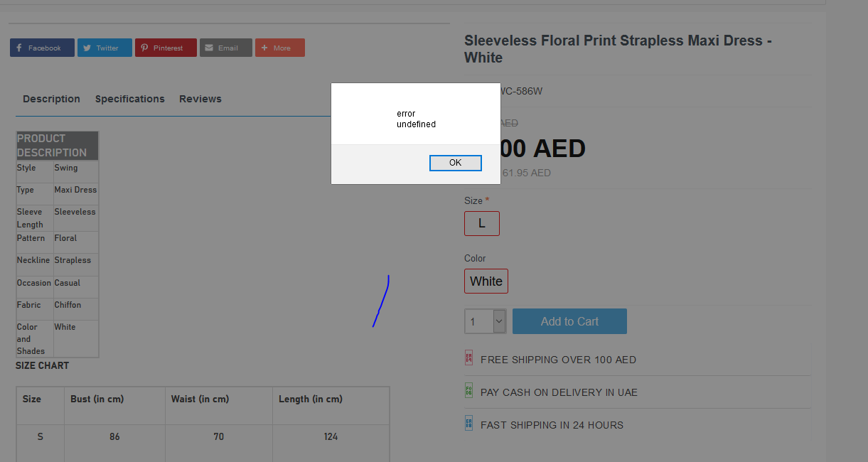Click the 'Floral' pattern cell
This screenshot has height=462, width=868.
coord(76,242)
